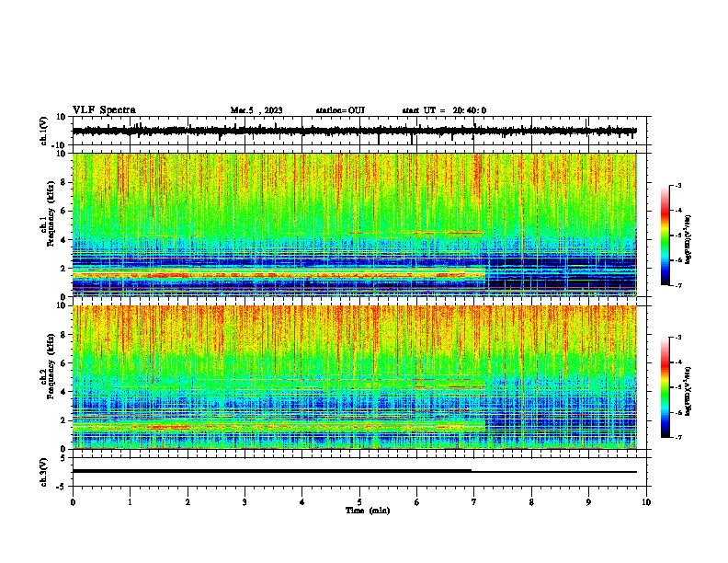Image resolution: width=728 pixels, height=563 pixels.
Task: Click the ch.2 color scale log(PSD) unit label
Action: [688, 391]
